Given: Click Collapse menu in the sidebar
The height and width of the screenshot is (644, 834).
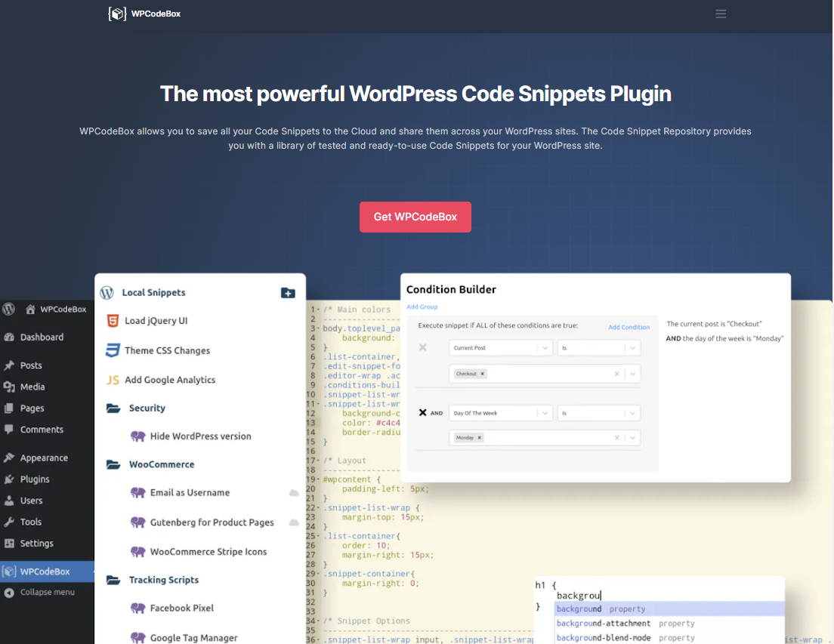Looking at the screenshot, I should click(47, 593).
